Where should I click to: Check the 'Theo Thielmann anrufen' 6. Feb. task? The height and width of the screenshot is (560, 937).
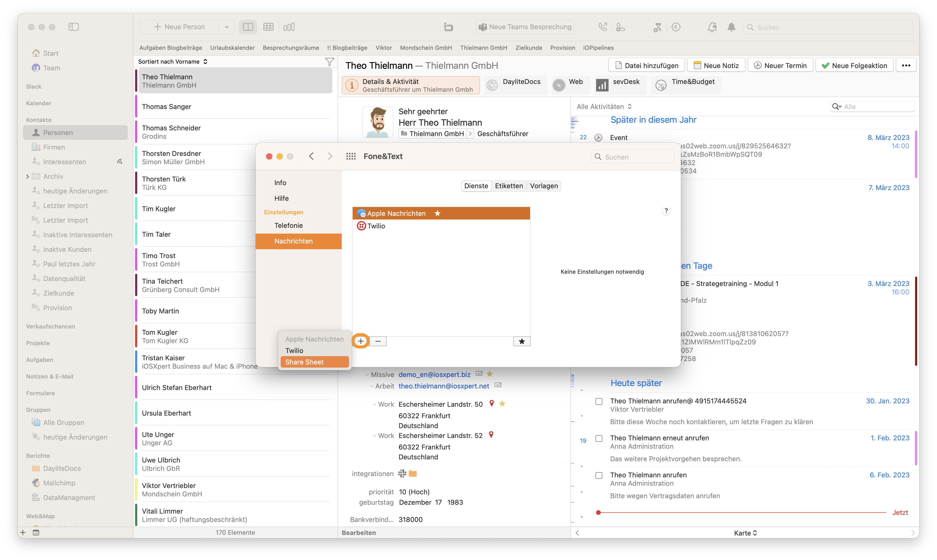click(x=599, y=475)
